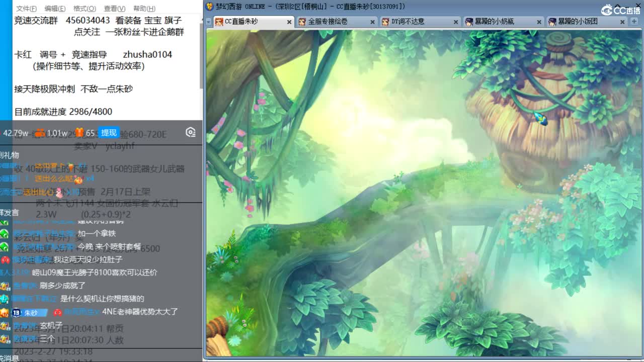Click the level badge beside 玄机子 message
The image size is (644, 362).
tap(5, 325)
